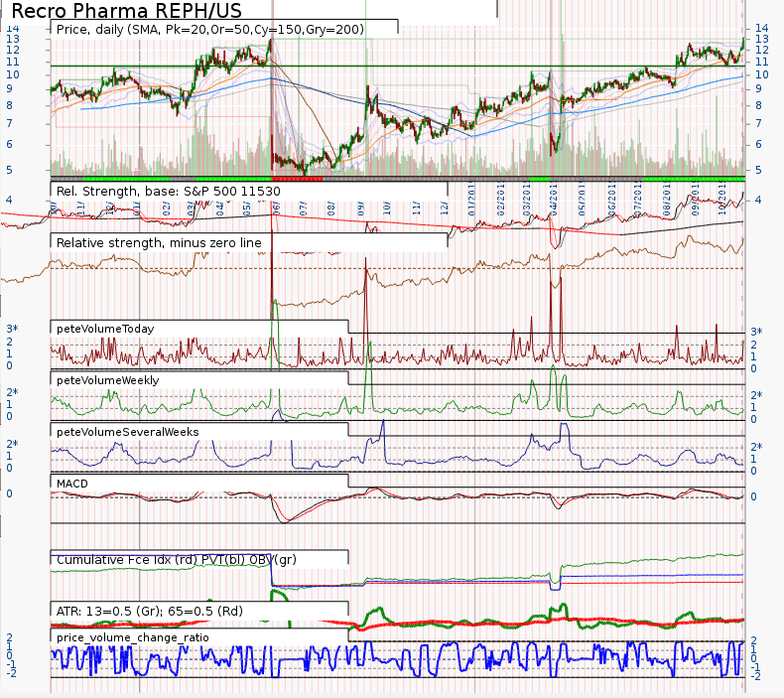Click the 01/201 date label on time axis
Screen dimensions: 784x698
click(471, 200)
